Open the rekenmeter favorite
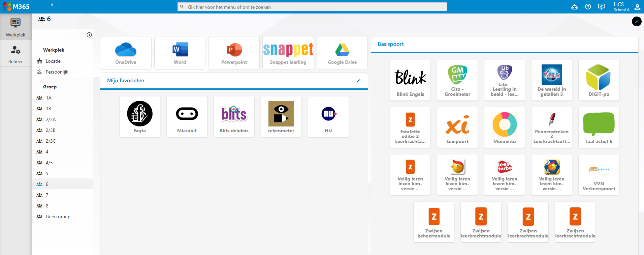The image size is (644, 255). [281, 117]
